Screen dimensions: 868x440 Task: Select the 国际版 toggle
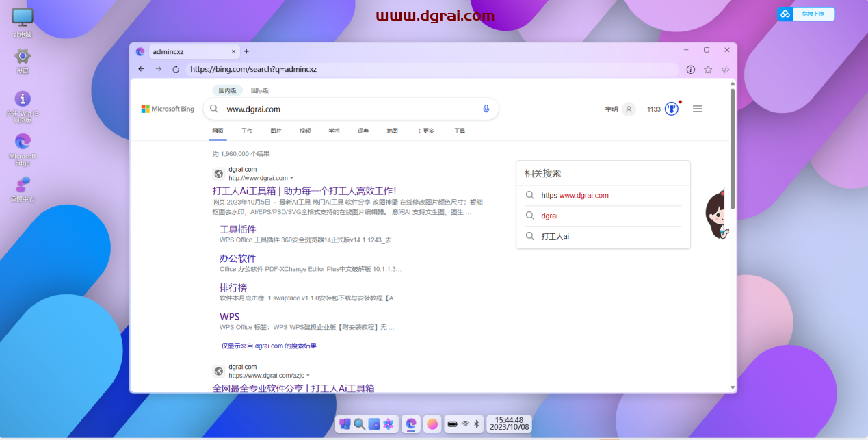260,90
